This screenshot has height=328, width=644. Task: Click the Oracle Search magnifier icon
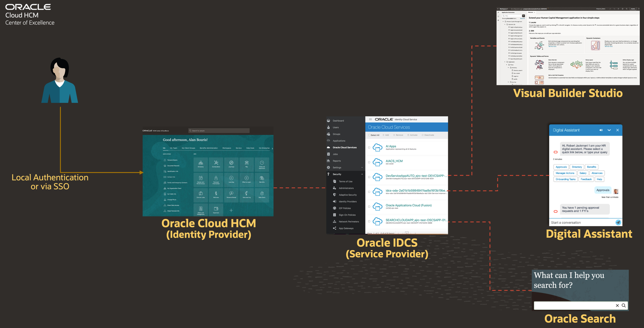(x=624, y=306)
